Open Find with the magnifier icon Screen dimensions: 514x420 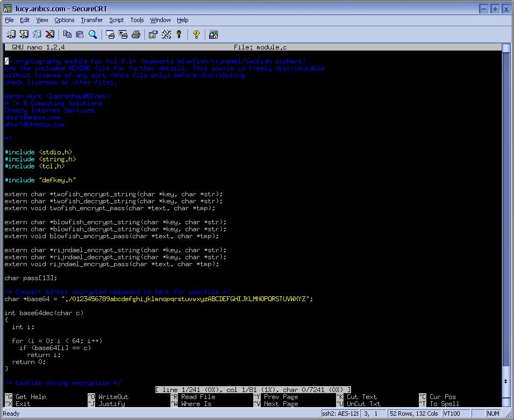coord(93,34)
